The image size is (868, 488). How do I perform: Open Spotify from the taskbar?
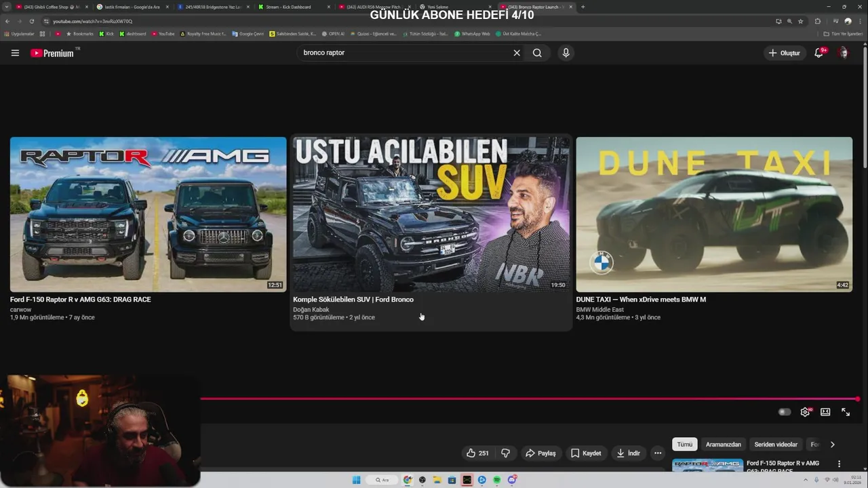tap(497, 480)
